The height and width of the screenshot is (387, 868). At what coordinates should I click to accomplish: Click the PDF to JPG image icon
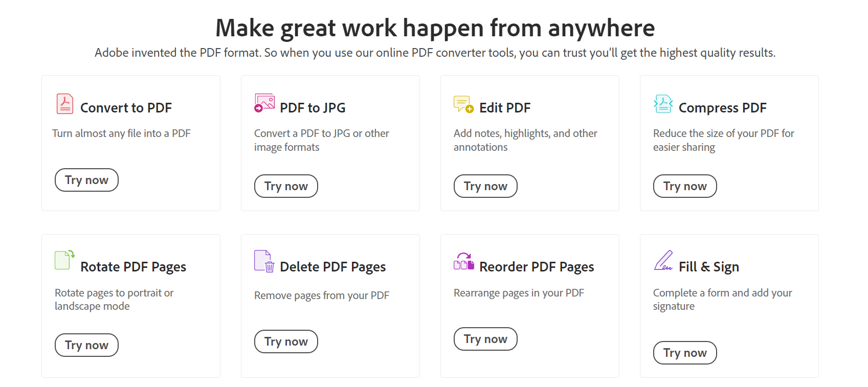click(x=264, y=103)
